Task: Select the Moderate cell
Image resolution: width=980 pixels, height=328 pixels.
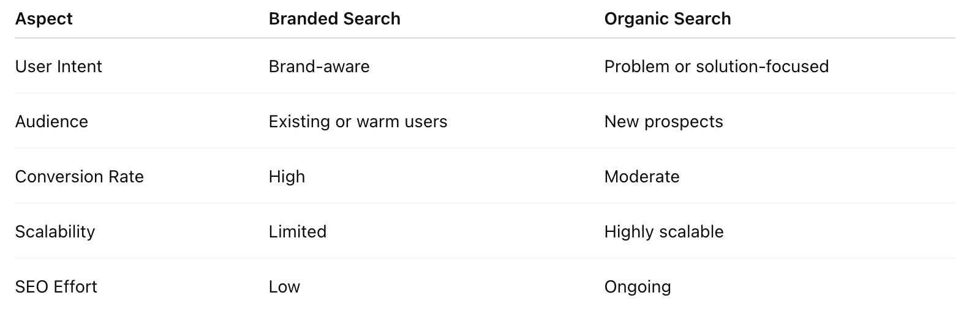Action: 641,176
